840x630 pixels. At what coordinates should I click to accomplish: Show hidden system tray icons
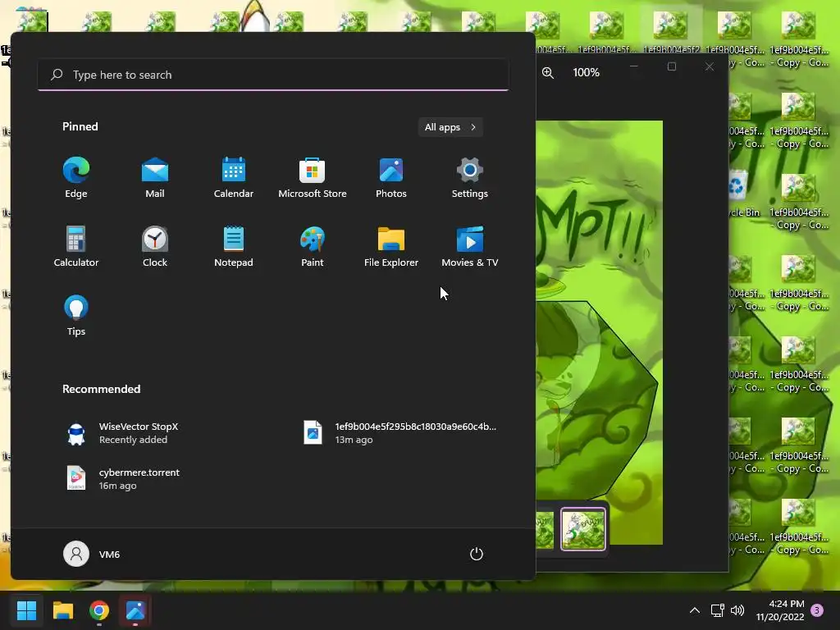694,610
